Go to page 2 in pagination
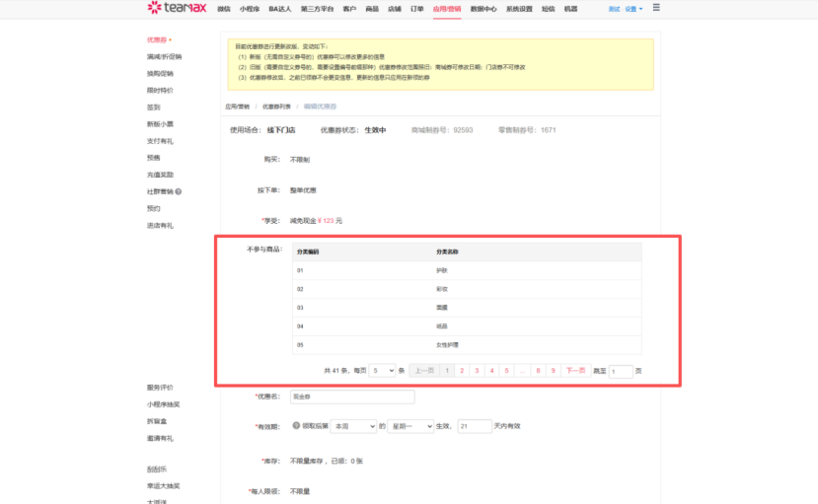 462,371
